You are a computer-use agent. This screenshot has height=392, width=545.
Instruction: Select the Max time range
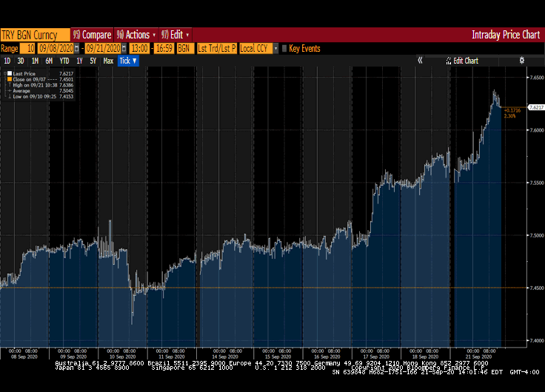point(108,61)
